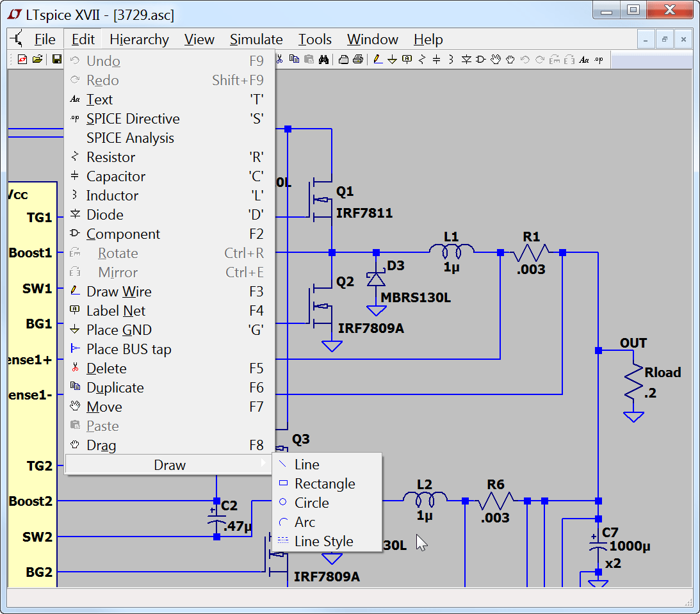Click the Cut scissors toolbar icon
Screen dimensions: 700x614
click(280, 59)
